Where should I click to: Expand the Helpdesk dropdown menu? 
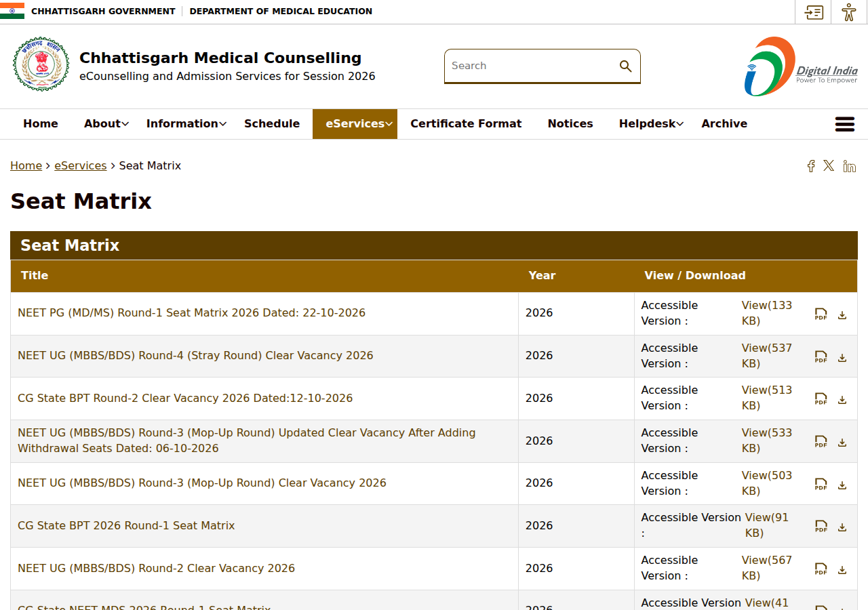click(x=651, y=123)
